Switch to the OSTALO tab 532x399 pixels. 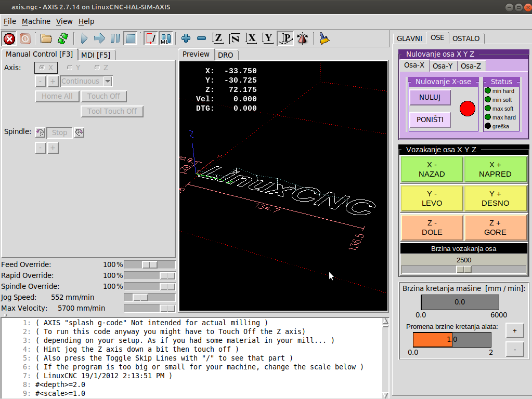coord(466,38)
